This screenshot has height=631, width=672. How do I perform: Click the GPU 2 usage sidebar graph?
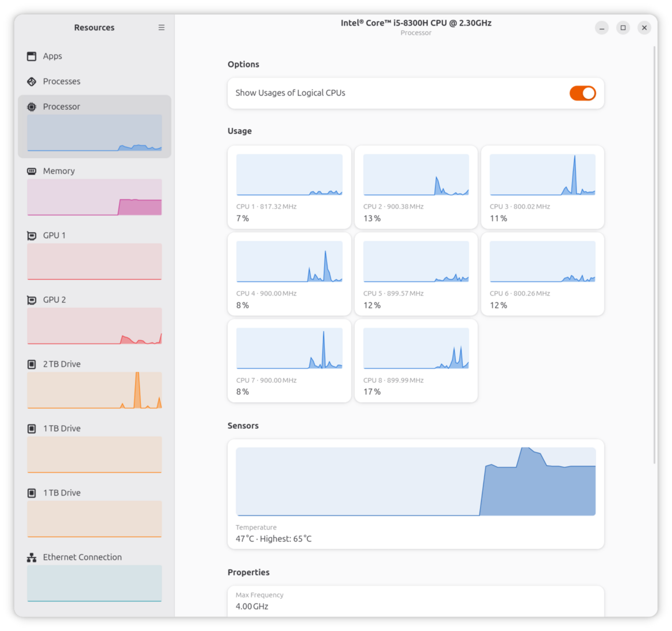94,326
